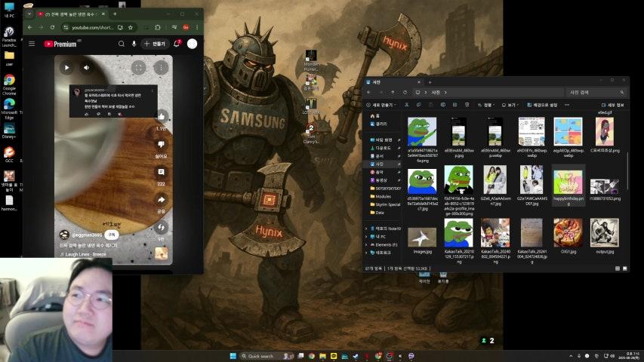Open YouTube hamburger guide menu

click(x=32, y=44)
